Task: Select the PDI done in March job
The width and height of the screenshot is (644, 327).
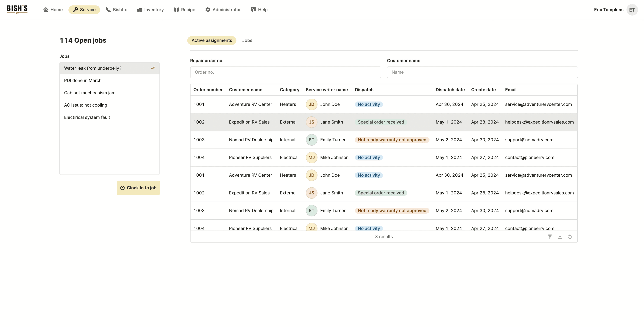Action: (x=83, y=80)
